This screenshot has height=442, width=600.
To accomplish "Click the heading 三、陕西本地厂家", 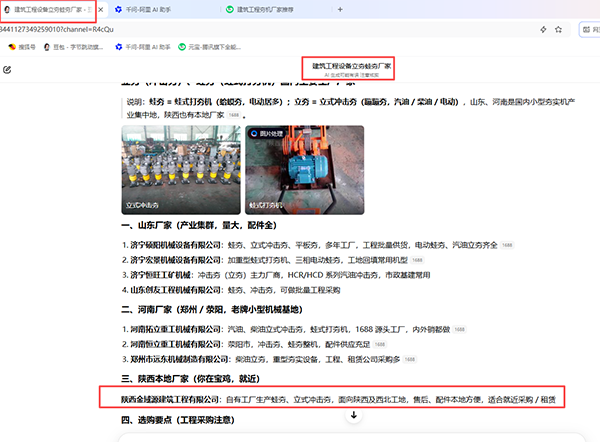I will [x=191, y=379].
